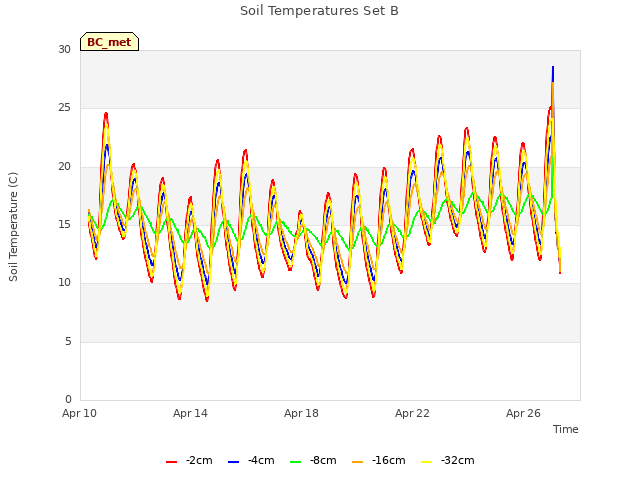Click the 25 y-axis tick label
The height and width of the screenshot is (480, 640).
coord(64,108)
